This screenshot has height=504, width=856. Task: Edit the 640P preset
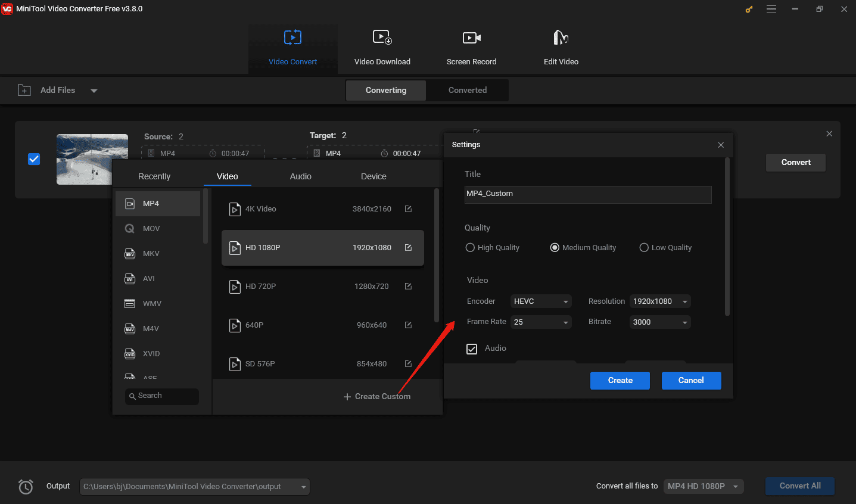click(408, 325)
